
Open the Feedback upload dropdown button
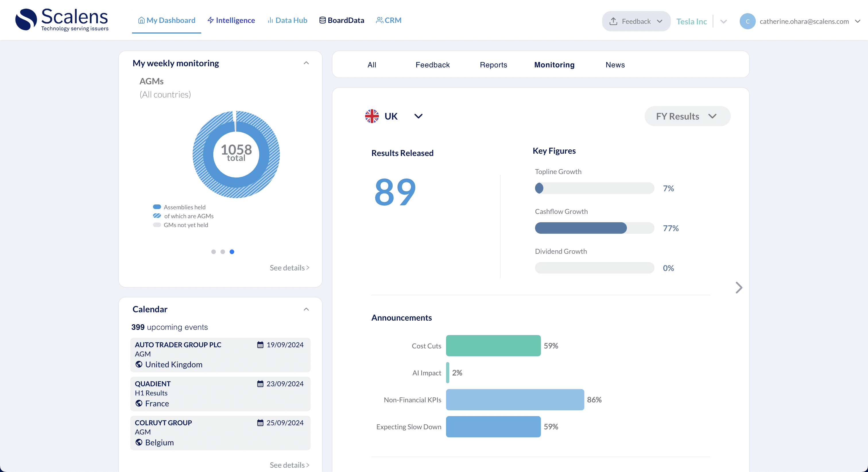pos(636,22)
